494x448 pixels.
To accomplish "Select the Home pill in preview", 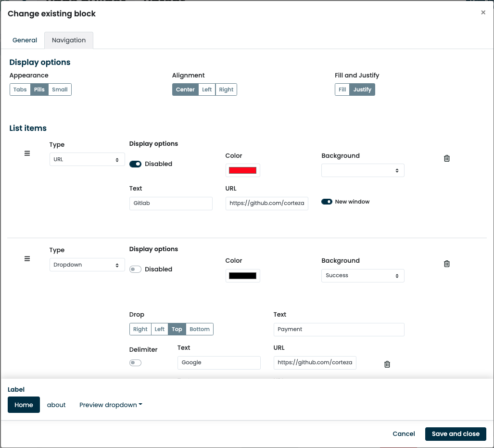I will (24, 405).
